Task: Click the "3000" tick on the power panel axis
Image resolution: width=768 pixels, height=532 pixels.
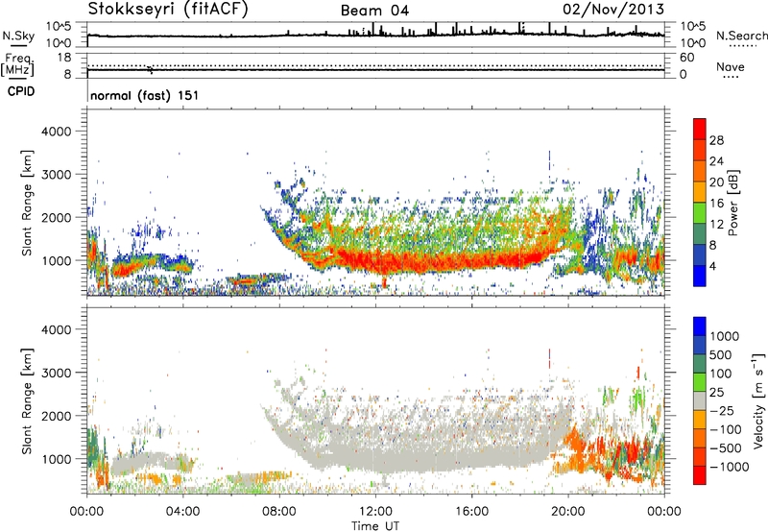Action: (57, 175)
